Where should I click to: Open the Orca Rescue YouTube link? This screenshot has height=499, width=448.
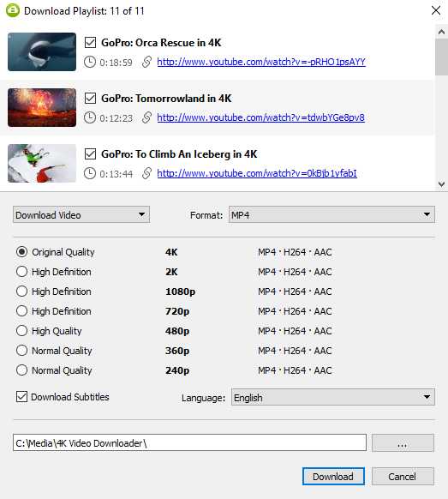point(261,62)
